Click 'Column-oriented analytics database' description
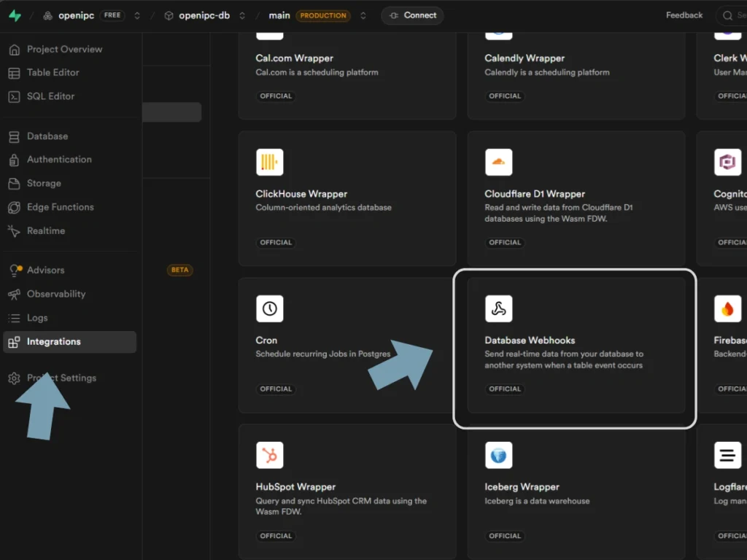 323,208
